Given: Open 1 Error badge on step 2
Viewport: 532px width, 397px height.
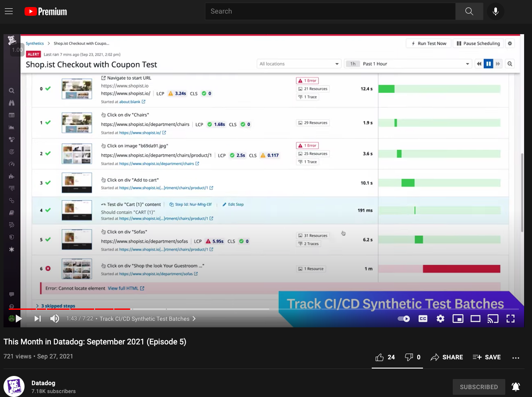Looking at the screenshot, I should click(x=307, y=145).
